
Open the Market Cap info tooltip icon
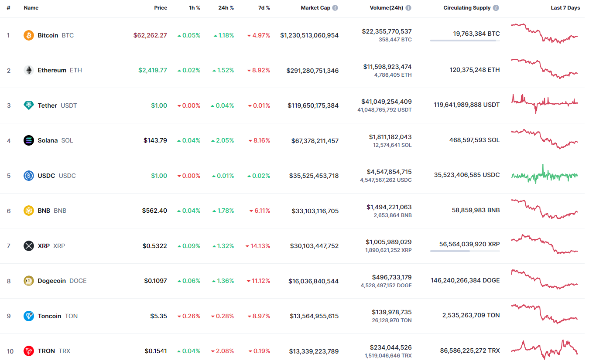click(x=335, y=8)
